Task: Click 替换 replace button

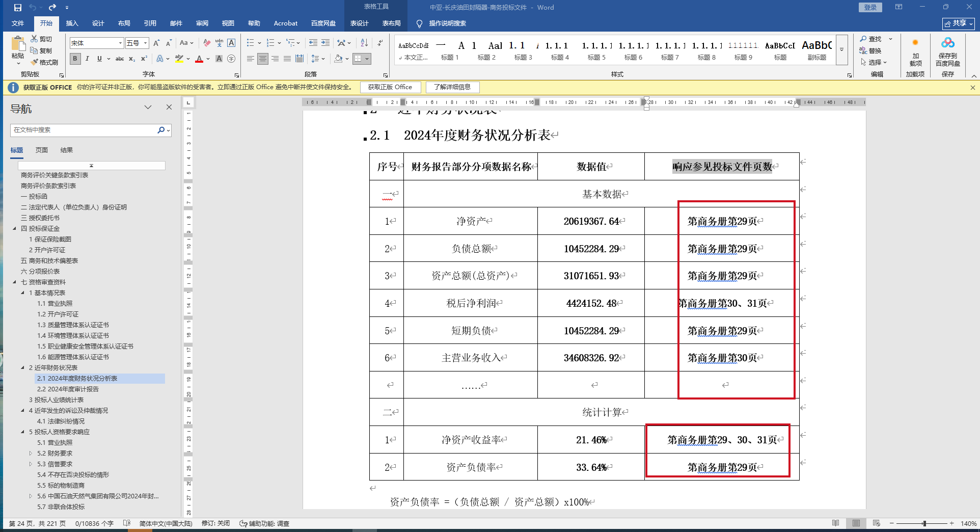Action: pos(870,50)
